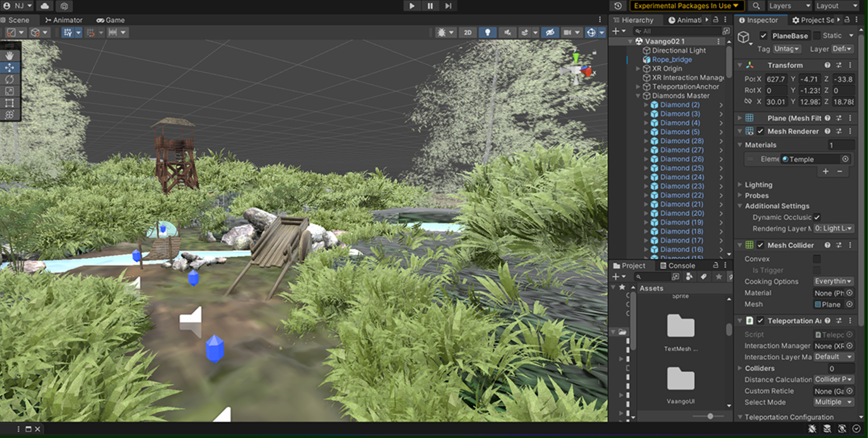Click the scene orientation gizmo
The image size is (868, 438).
click(576, 70)
